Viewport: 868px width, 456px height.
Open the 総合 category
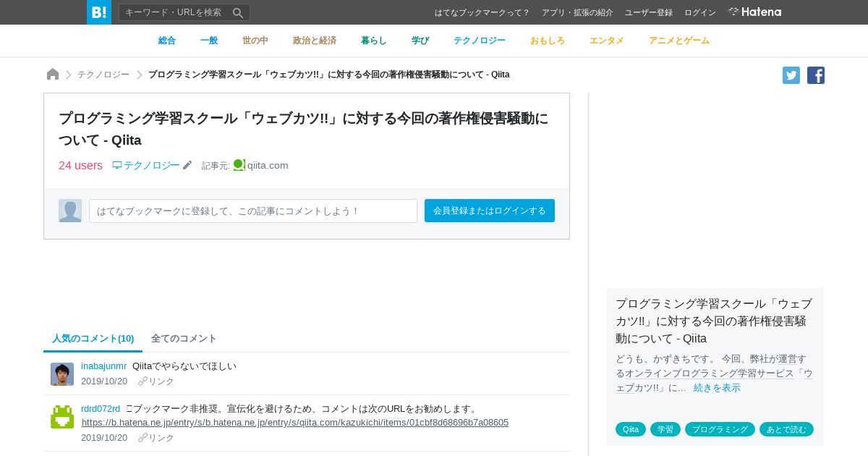tap(167, 41)
